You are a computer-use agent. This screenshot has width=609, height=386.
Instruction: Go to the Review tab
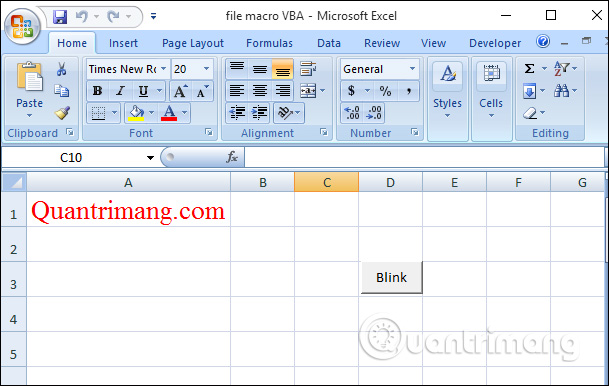click(382, 43)
